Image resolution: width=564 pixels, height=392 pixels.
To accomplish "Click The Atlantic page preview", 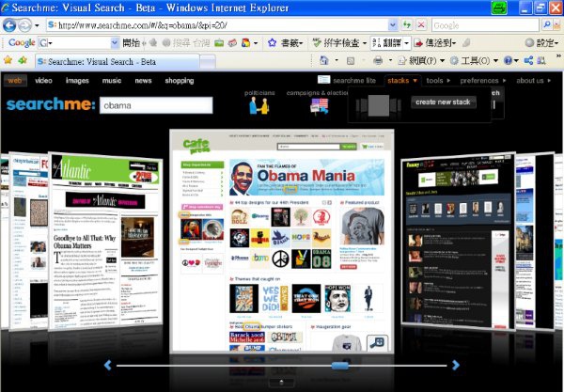I will pos(105,241).
